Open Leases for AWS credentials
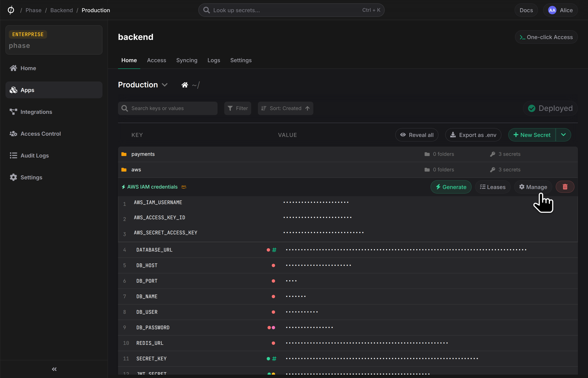Image resolution: width=588 pixels, height=378 pixels. pyautogui.click(x=492, y=187)
